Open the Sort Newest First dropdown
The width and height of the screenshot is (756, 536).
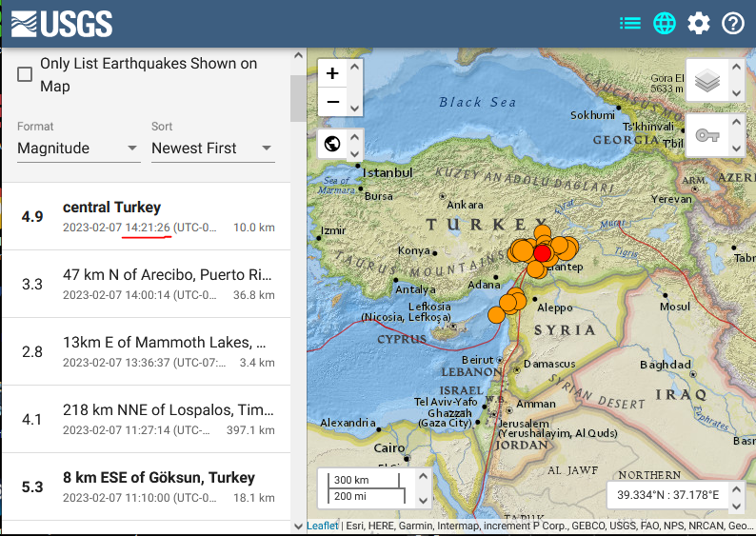pos(213,148)
